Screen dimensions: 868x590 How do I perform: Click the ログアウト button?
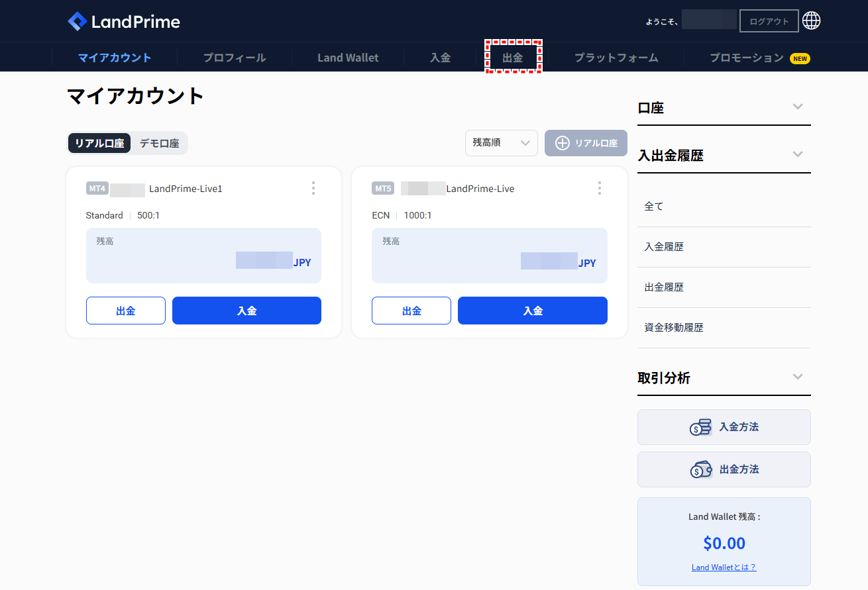(x=769, y=21)
